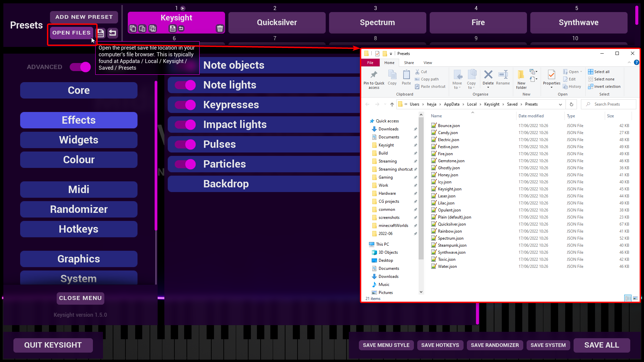
Task: Turn off the Advanced toggle
Action: tap(80, 67)
